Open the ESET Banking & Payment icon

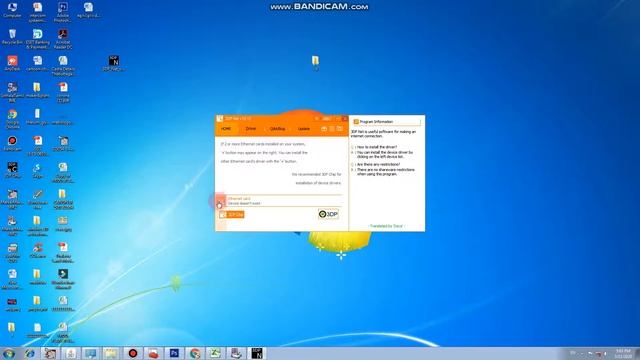coord(38,39)
